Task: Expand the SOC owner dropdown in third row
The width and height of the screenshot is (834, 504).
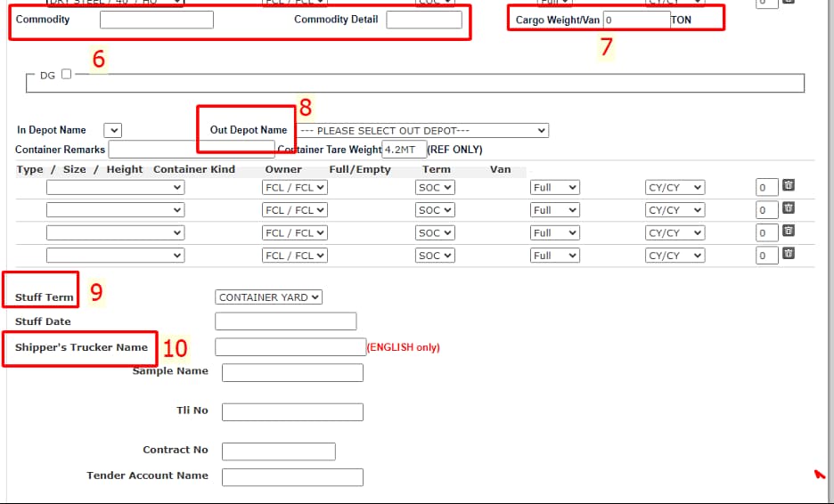Action: [x=435, y=233]
